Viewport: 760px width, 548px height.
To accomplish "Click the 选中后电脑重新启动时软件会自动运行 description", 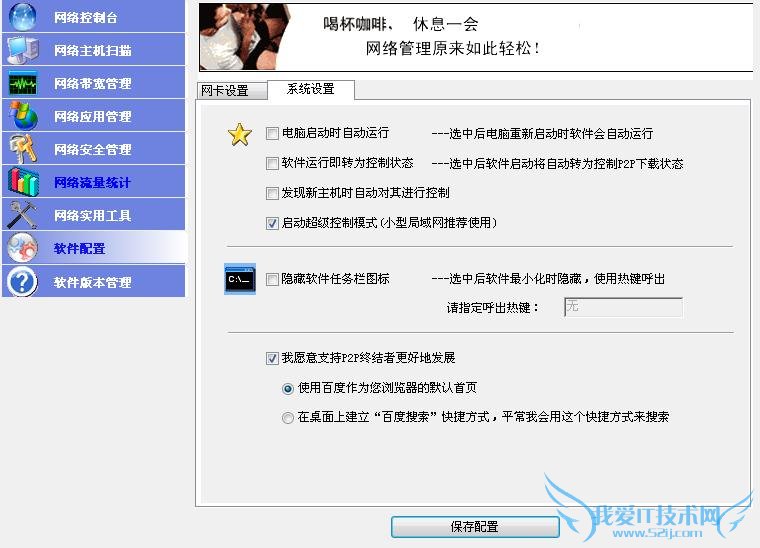I will pyautogui.click(x=542, y=134).
